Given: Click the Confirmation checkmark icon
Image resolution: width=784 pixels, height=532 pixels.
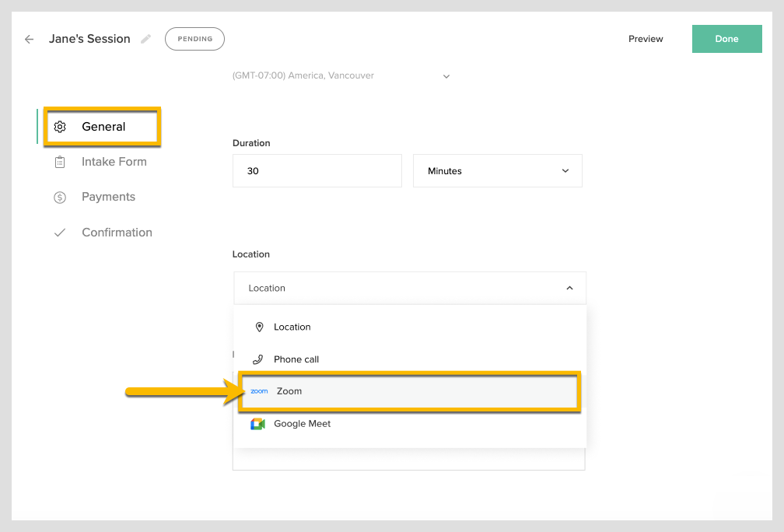Looking at the screenshot, I should click(60, 233).
